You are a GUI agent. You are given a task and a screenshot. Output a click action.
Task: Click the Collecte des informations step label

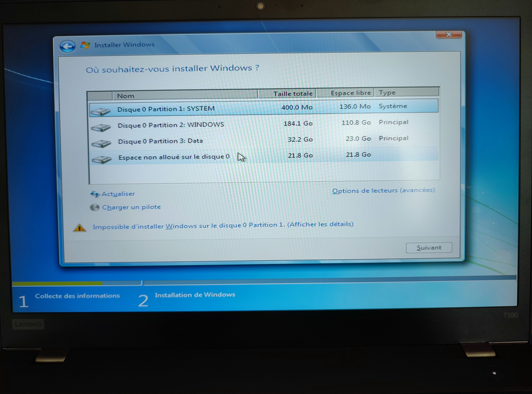coord(77,296)
